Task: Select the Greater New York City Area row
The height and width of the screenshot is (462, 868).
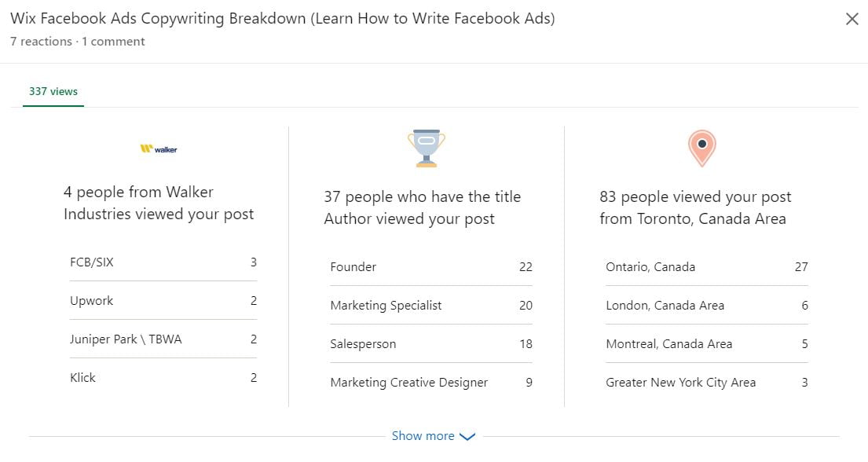Action: (707, 382)
